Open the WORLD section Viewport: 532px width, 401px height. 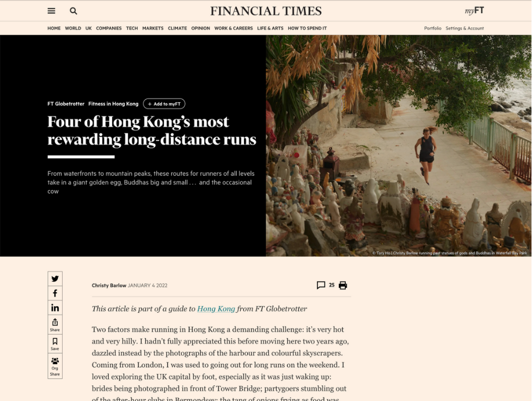click(73, 28)
